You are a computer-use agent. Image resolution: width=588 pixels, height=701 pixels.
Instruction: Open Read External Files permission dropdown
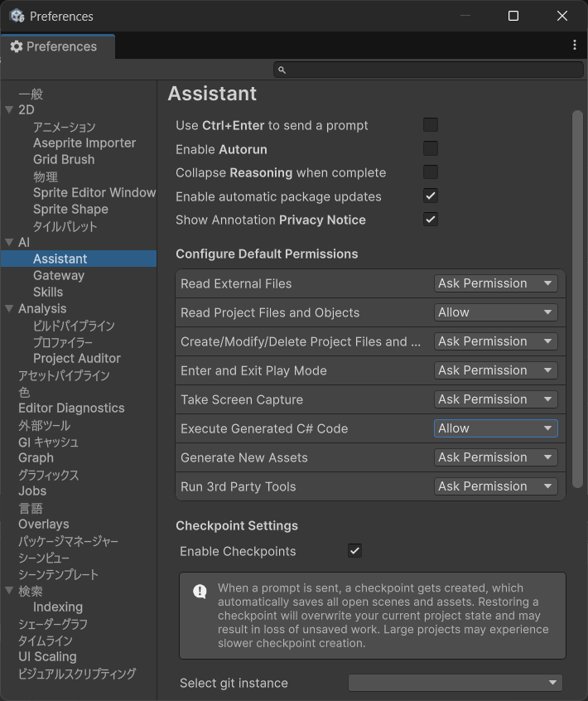pyautogui.click(x=495, y=283)
